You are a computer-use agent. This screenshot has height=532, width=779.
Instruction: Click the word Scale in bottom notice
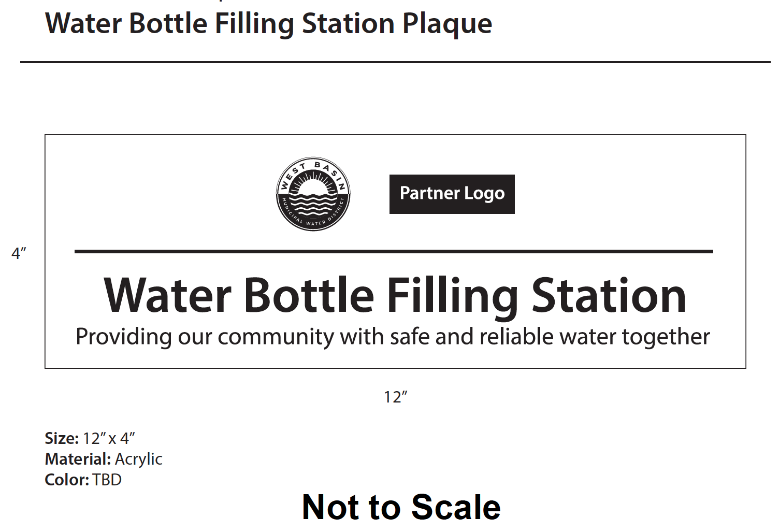pos(456,507)
